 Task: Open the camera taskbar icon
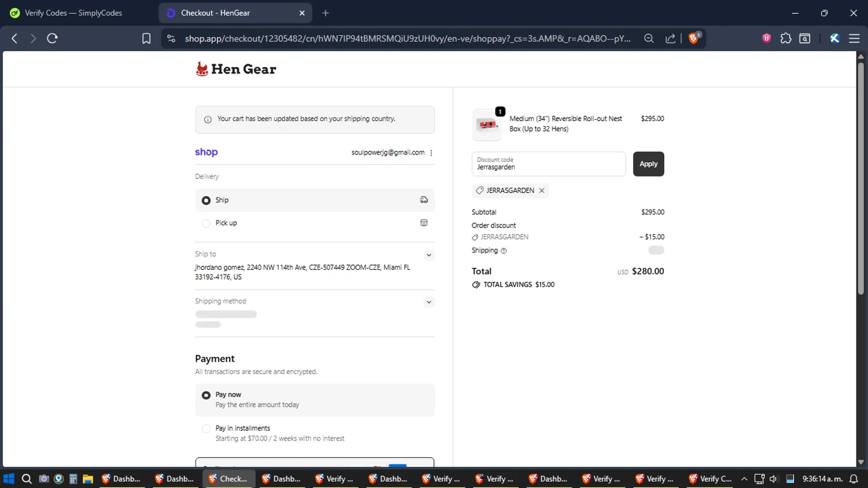pyautogui.click(x=43, y=479)
